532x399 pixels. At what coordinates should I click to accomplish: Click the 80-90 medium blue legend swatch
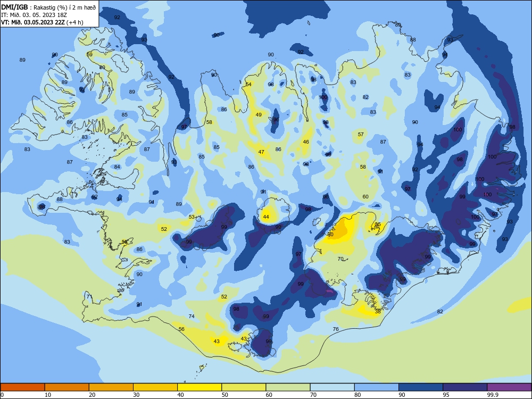tap(376, 387)
